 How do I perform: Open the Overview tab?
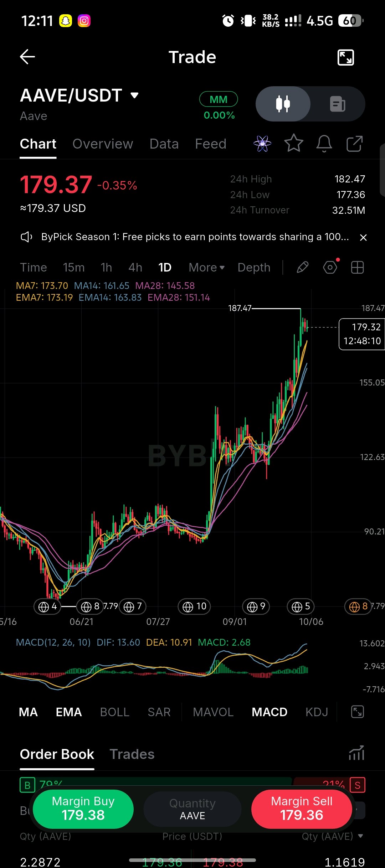pos(103,144)
